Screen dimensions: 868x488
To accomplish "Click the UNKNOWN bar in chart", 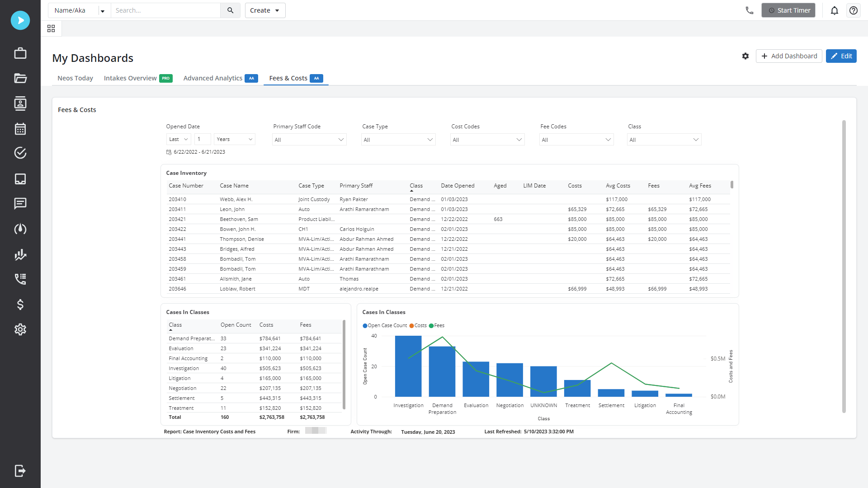I will (x=543, y=382).
